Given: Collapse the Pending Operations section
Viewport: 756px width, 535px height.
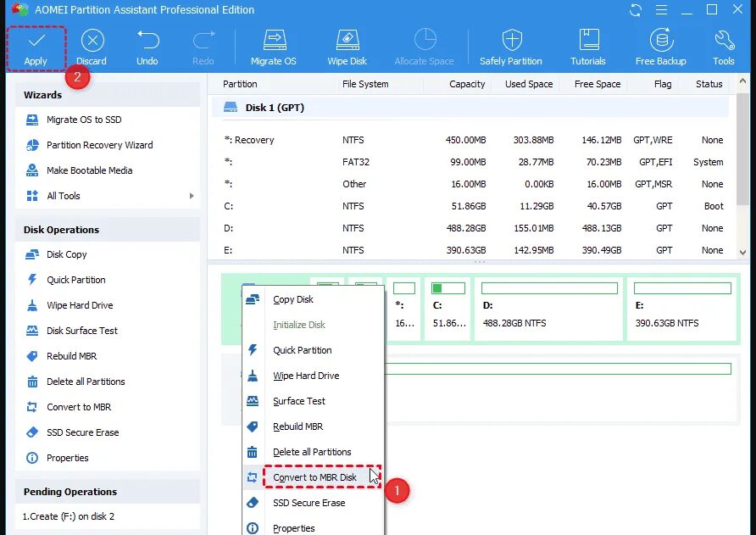Looking at the screenshot, I should 69,491.
